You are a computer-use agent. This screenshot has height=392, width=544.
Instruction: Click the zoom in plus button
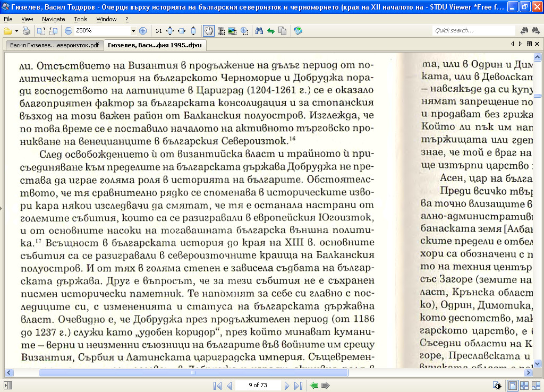pos(142,31)
